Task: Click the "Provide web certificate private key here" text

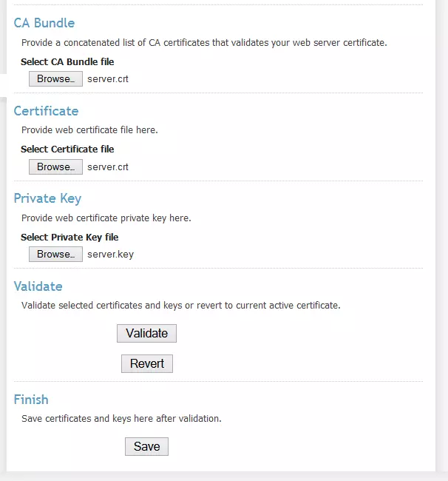Action: tap(106, 218)
